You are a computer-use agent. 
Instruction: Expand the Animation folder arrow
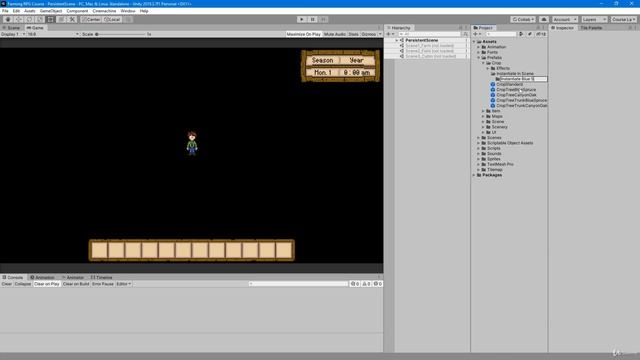pyautogui.click(x=479, y=47)
